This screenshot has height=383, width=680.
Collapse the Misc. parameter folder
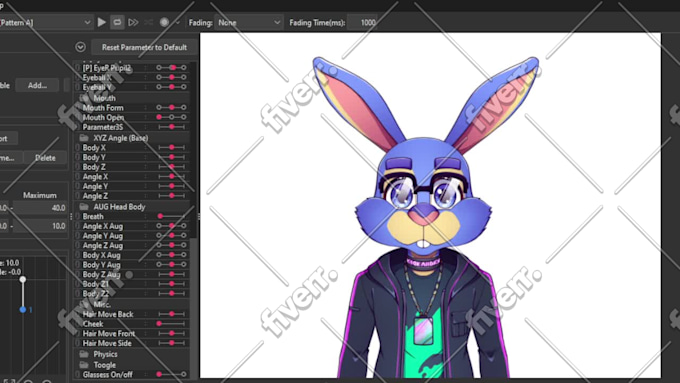(84, 304)
